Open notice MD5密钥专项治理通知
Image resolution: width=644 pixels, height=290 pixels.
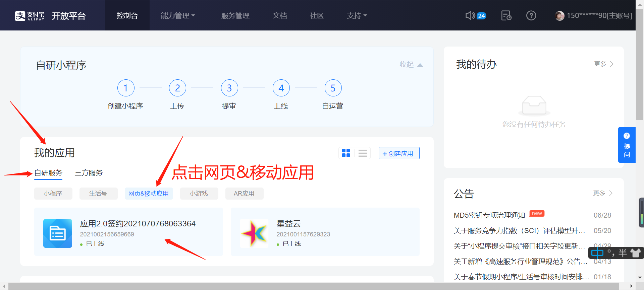[489, 215]
